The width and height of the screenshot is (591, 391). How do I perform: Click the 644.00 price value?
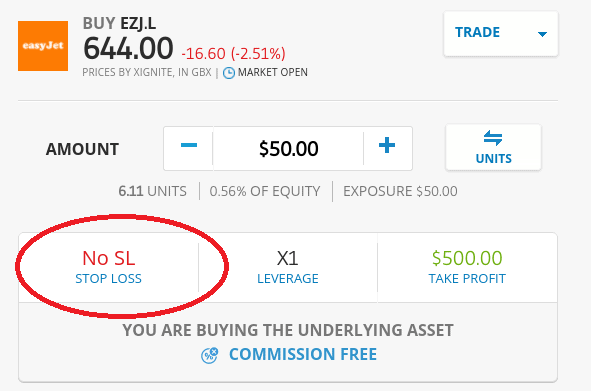pyautogui.click(x=128, y=48)
